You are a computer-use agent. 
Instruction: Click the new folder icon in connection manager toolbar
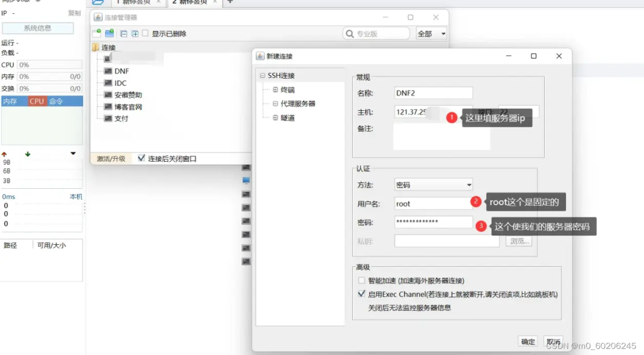pos(109,33)
